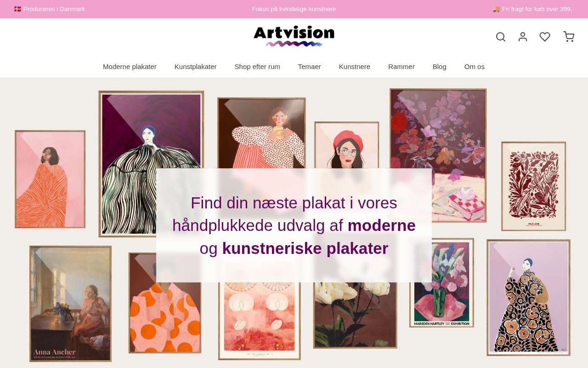Open the Om os page
Screen dimensions: 588x368
475,67
